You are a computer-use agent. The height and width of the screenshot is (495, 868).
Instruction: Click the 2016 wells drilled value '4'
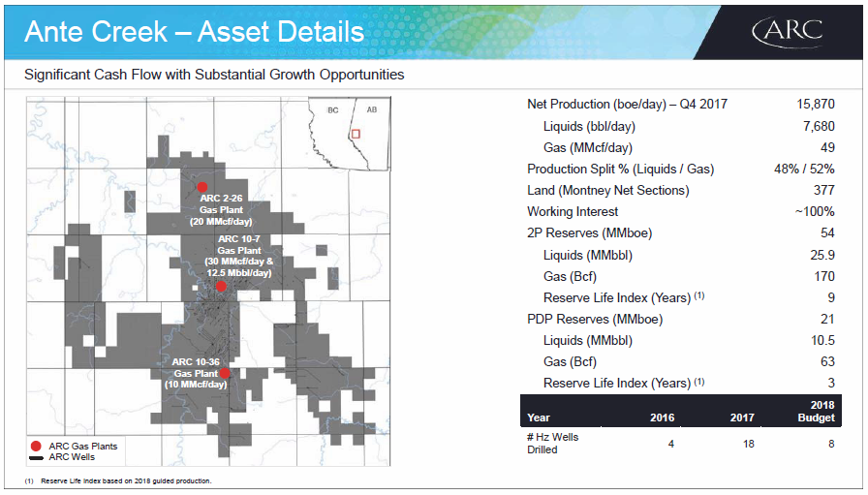[x=671, y=444]
